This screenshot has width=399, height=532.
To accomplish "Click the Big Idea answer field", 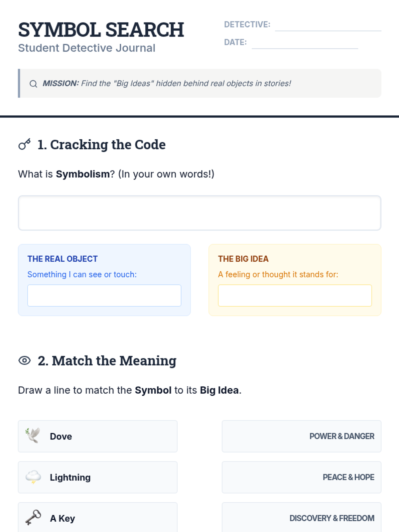I will tap(295, 295).
